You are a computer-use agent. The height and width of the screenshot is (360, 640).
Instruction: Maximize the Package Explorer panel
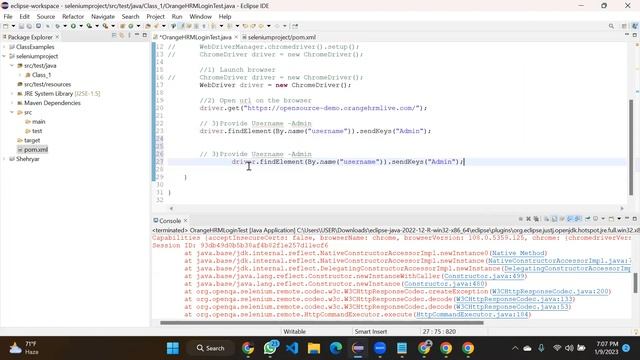click(144, 36)
